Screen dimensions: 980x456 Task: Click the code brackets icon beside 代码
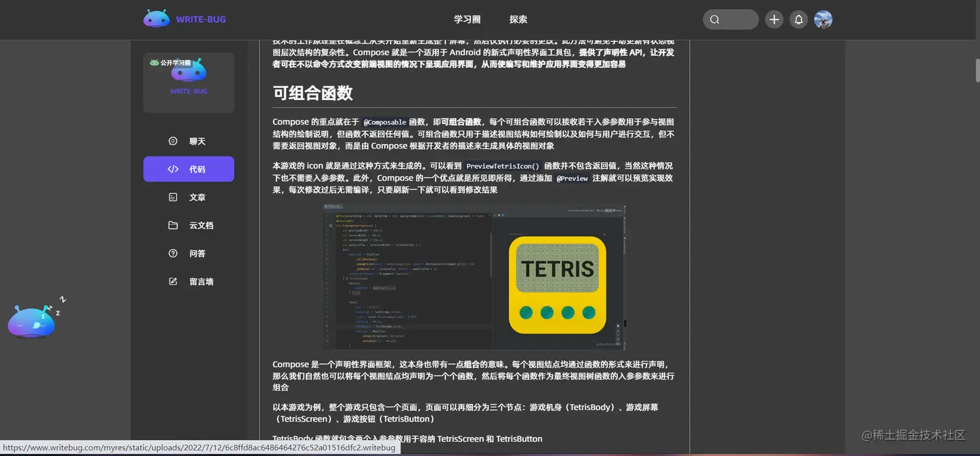tap(173, 169)
